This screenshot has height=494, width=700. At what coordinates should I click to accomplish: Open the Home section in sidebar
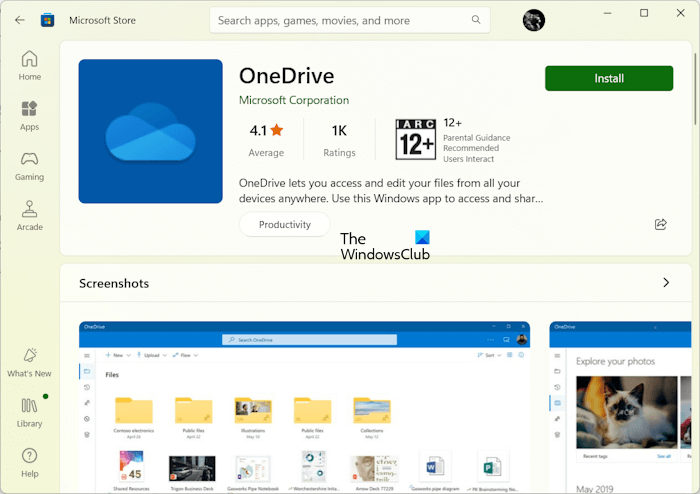(x=29, y=65)
